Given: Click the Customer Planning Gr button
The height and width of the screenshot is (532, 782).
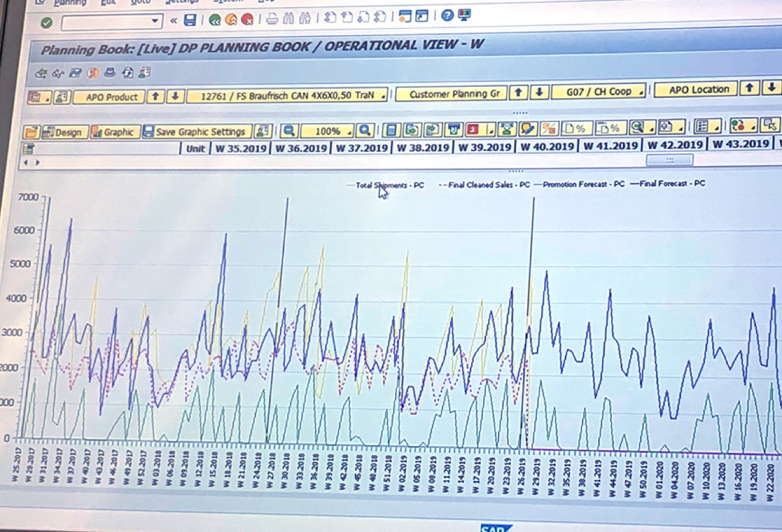Looking at the screenshot, I should point(450,94).
